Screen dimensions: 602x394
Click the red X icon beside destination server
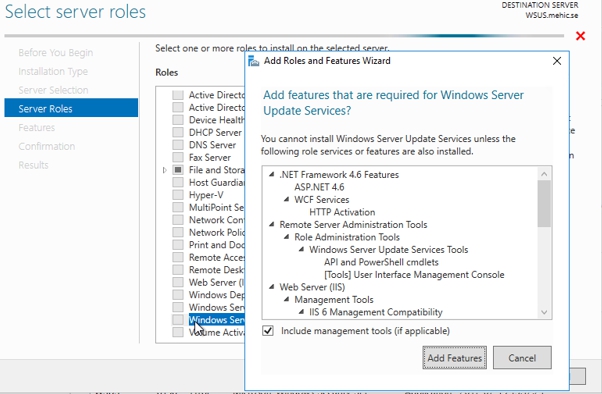click(580, 36)
